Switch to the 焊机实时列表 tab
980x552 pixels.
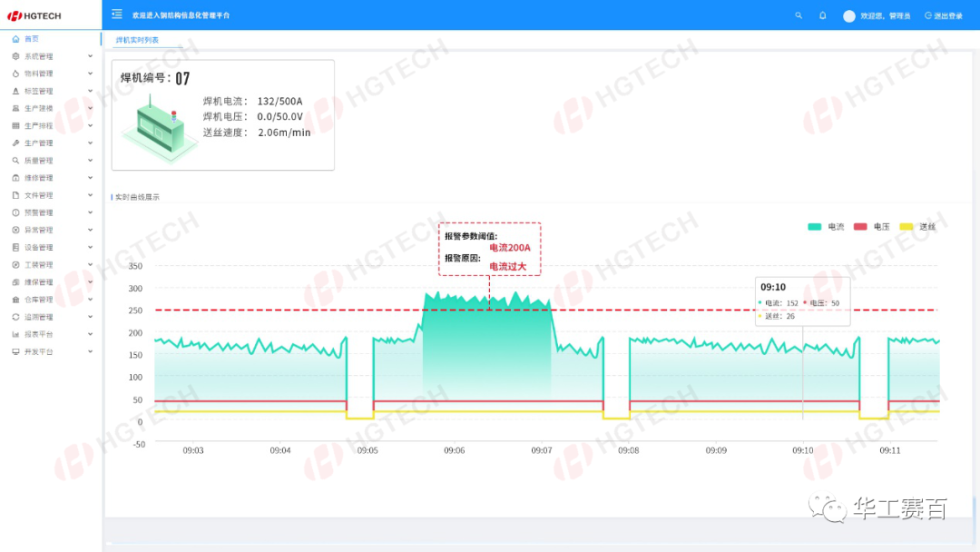coord(137,41)
